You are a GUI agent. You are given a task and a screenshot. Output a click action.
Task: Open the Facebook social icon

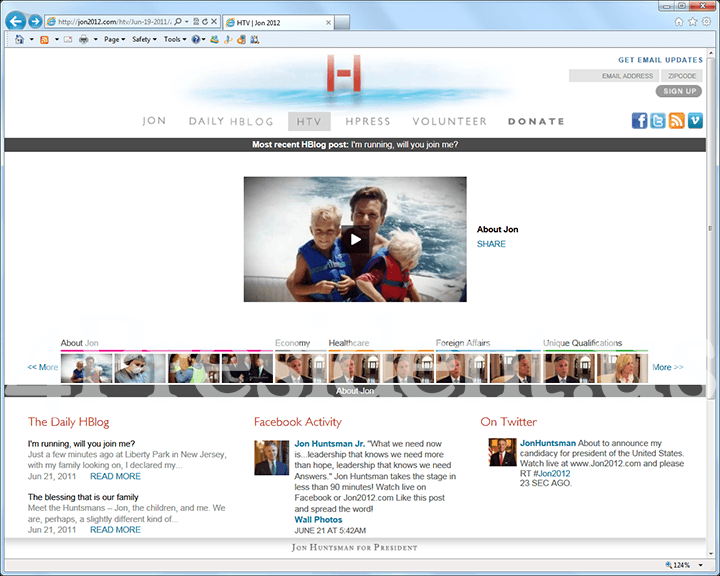coord(639,121)
